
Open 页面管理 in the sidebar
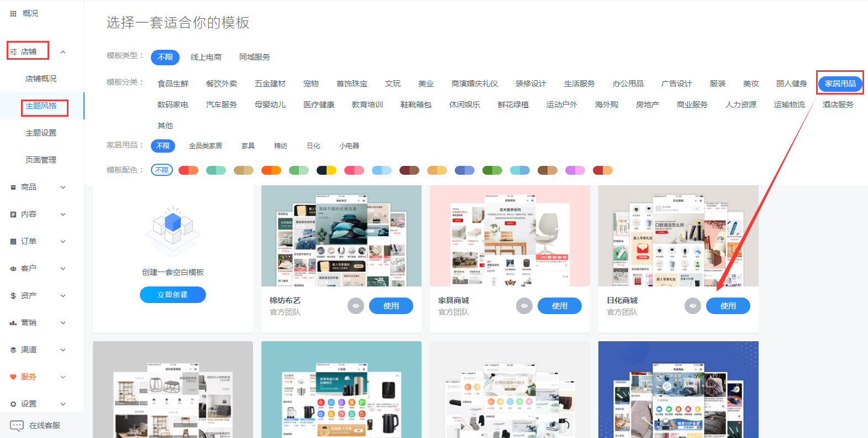click(x=41, y=160)
